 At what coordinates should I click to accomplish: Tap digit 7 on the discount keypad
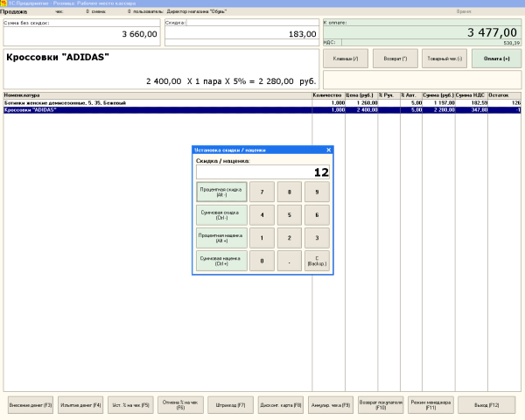(x=262, y=192)
